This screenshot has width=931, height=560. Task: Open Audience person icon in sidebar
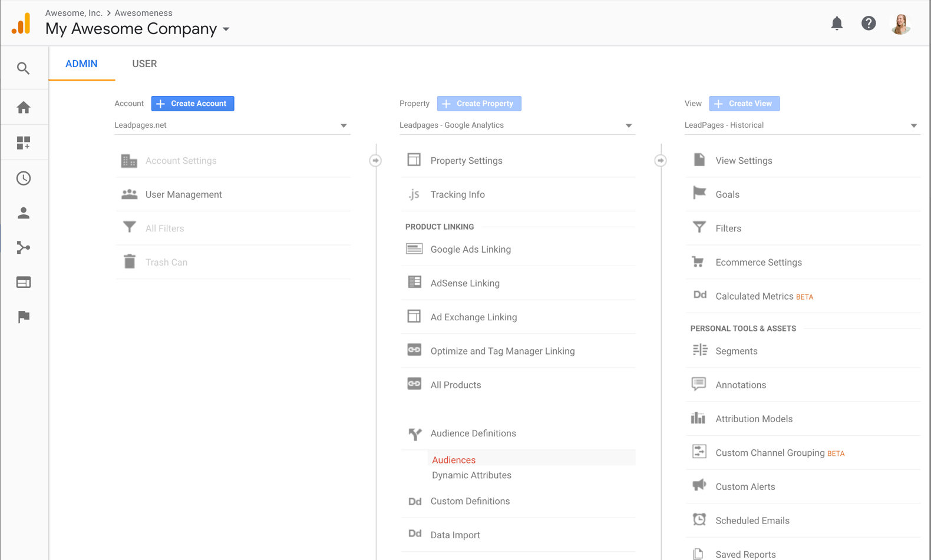point(24,213)
